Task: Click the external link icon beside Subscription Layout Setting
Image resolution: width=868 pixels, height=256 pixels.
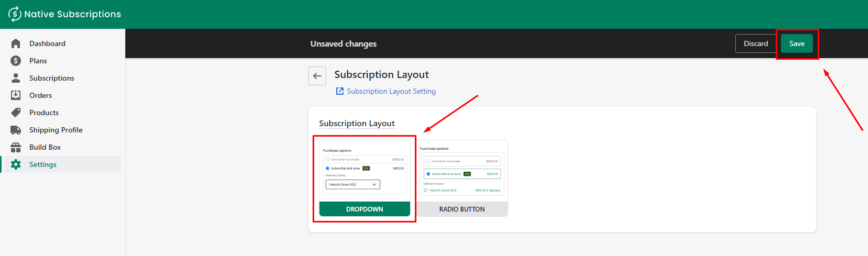Action: coord(340,91)
